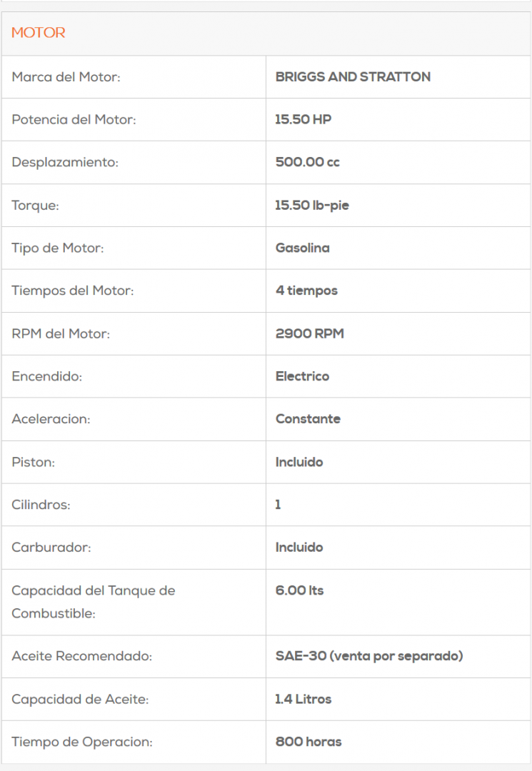Image resolution: width=532 pixels, height=771 pixels.
Task: Click the MOTOR section header
Action: (x=39, y=33)
